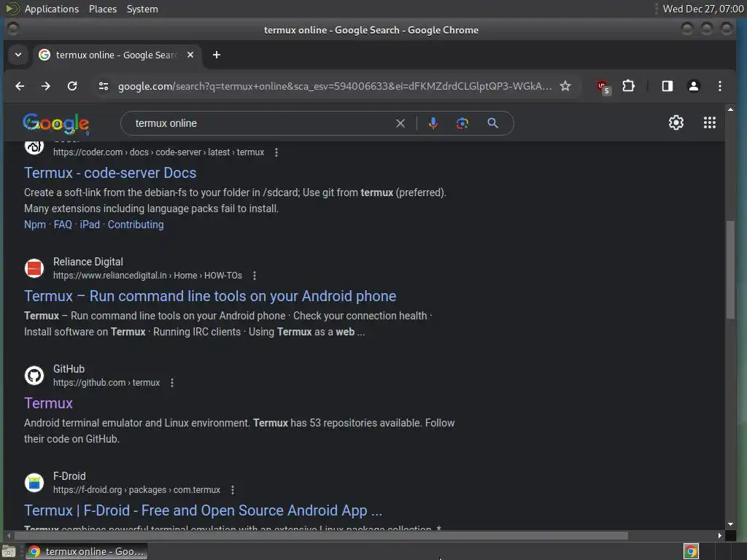Open the Chrome profile avatar menu
Viewport: 747px width, 560px height.
(694, 86)
